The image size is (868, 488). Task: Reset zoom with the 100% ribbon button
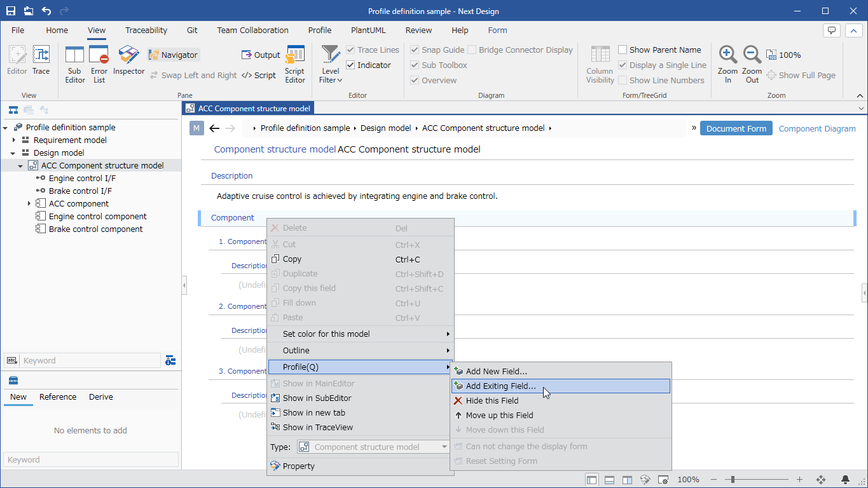pos(783,55)
